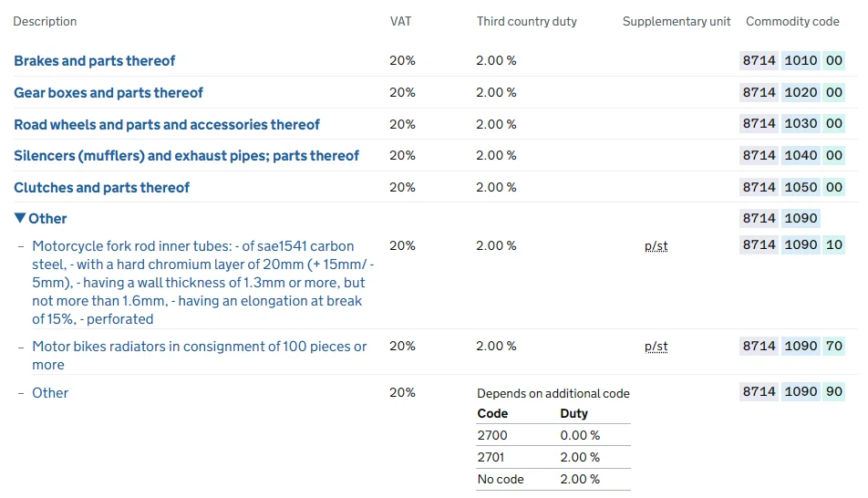This screenshot has height=498, width=868.
Task: Click p/st abbreviation for radiators row
Action: click(x=656, y=347)
